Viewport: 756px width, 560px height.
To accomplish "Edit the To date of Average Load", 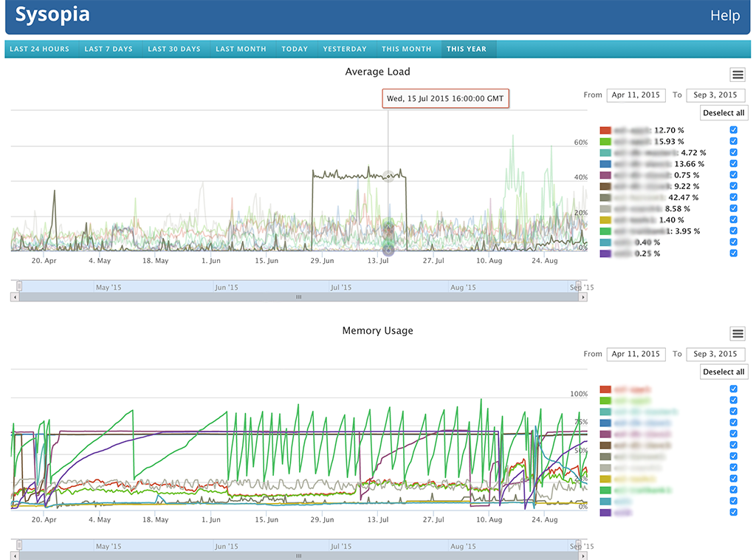I will pos(715,95).
